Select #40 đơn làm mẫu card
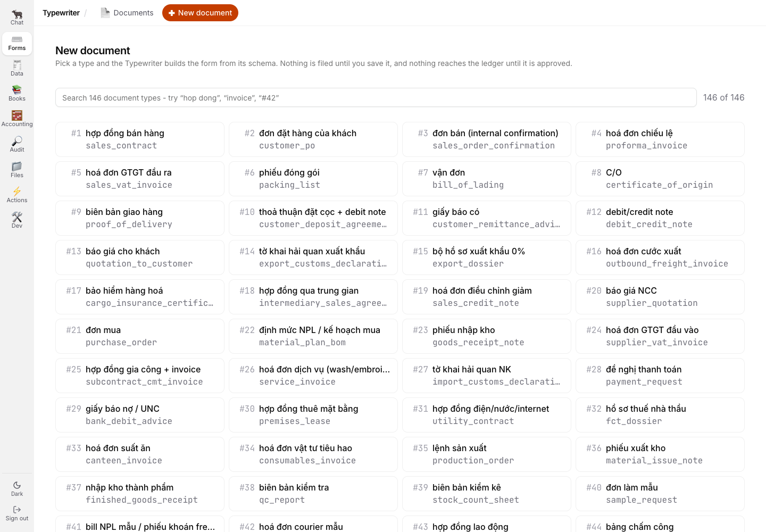 point(660,494)
